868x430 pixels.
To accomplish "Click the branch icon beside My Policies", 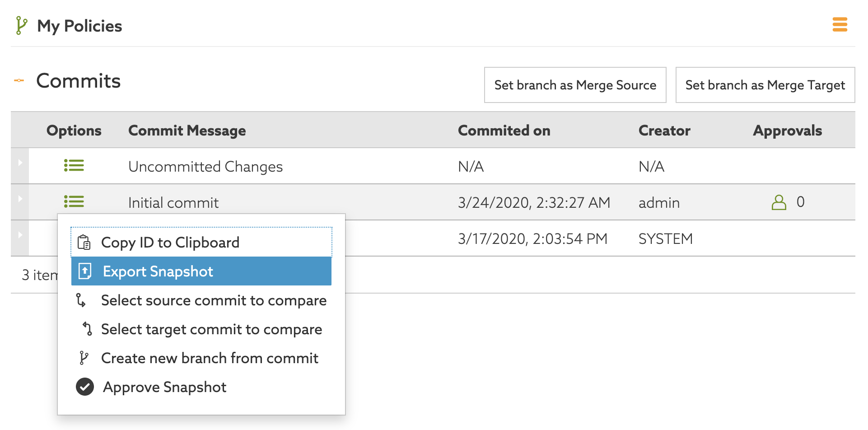I will coord(20,26).
